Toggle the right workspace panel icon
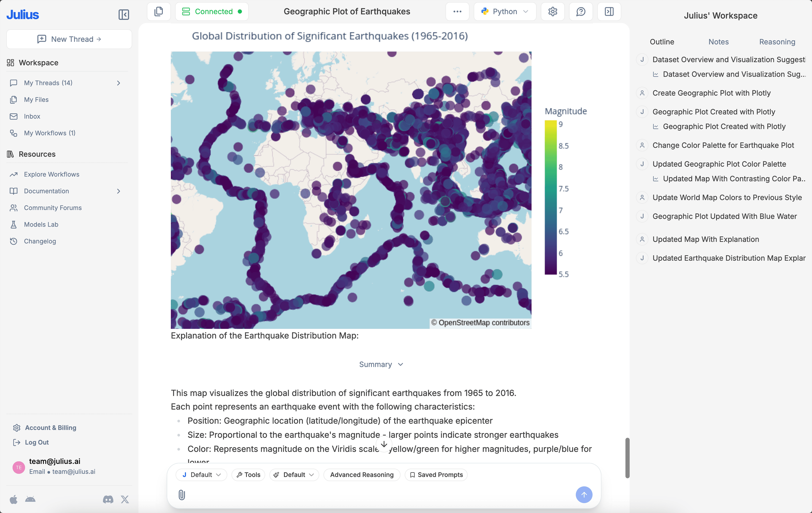The image size is (812, 513). [x=609, y=11]
